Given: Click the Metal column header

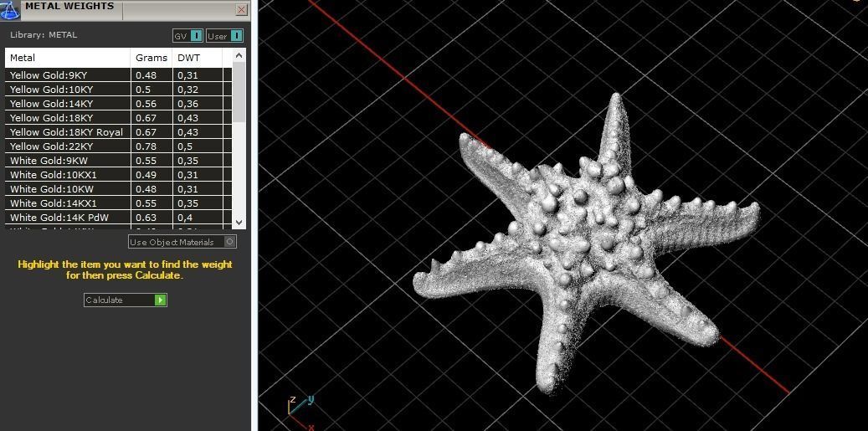Looking at the screenshot, I should pyautogui.click(x=68, y=58).
